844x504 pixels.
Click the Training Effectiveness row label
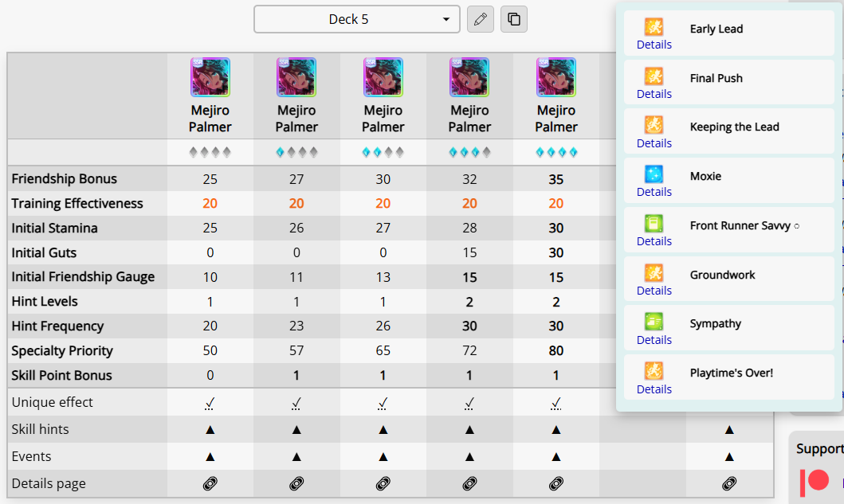(x=77, y=203)
